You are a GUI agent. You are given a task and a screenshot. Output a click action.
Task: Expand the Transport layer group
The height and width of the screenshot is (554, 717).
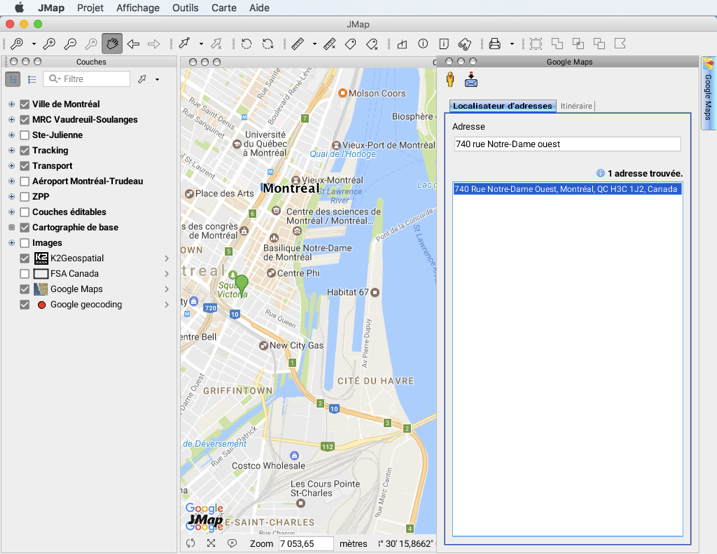(11, 166)
